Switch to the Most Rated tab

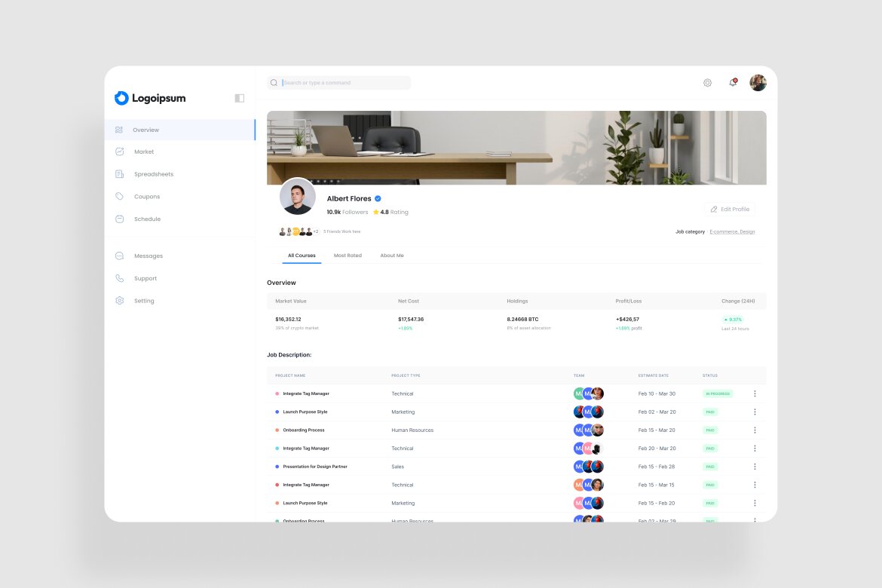tap(348, 256)
